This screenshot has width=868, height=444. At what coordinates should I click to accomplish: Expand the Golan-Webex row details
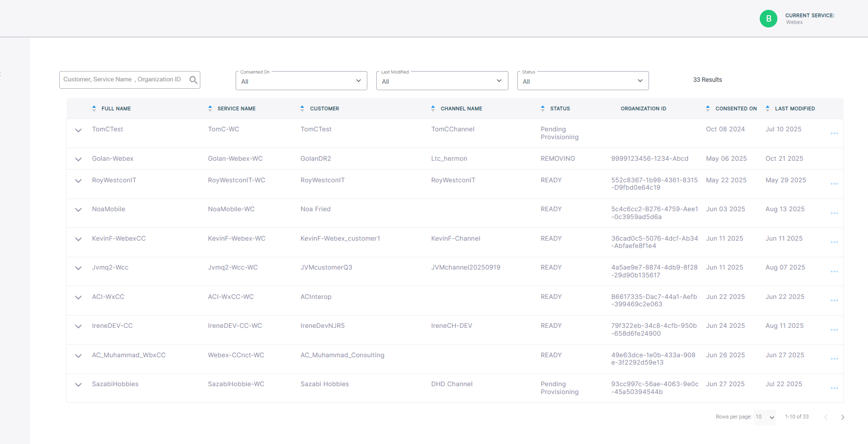pos(78,159)
